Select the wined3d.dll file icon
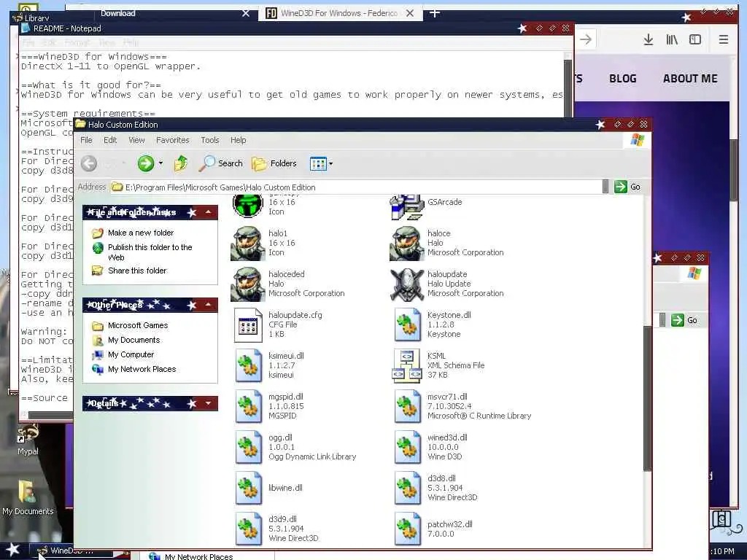 (407, 448)
